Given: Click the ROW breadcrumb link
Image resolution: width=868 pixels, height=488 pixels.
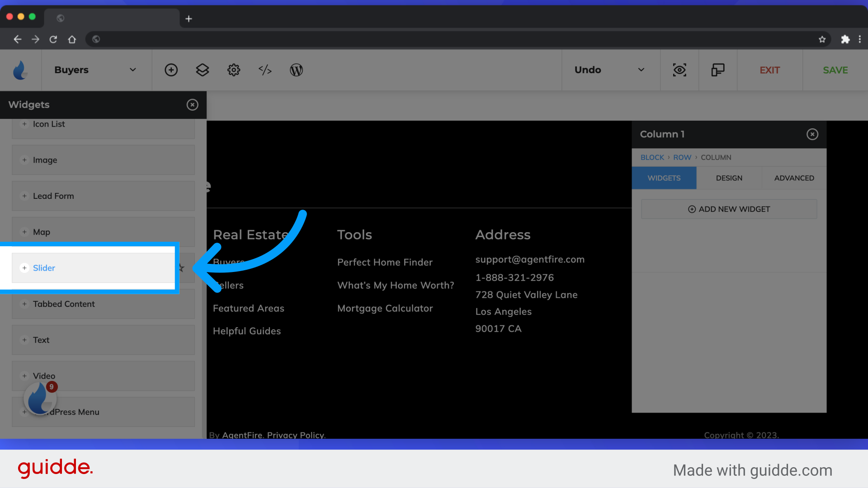Looking at the screenshot, I should [682, 157].
